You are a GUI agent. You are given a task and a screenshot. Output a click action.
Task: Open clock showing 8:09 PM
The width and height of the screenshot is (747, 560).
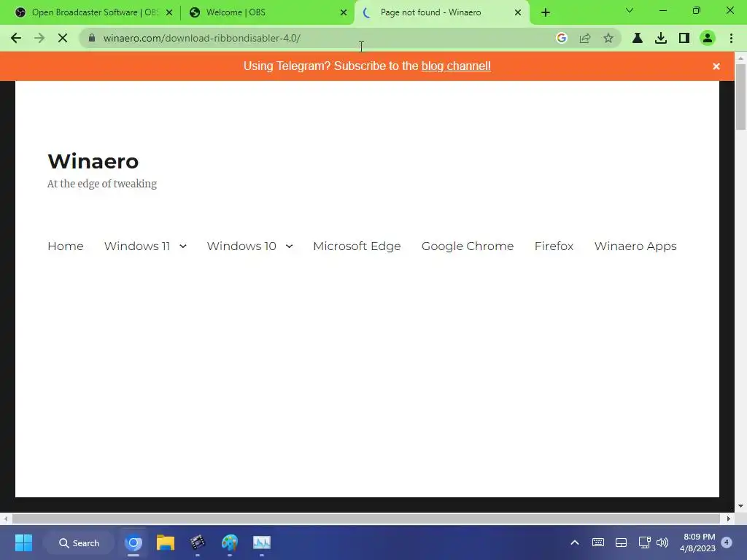(698, 542)
